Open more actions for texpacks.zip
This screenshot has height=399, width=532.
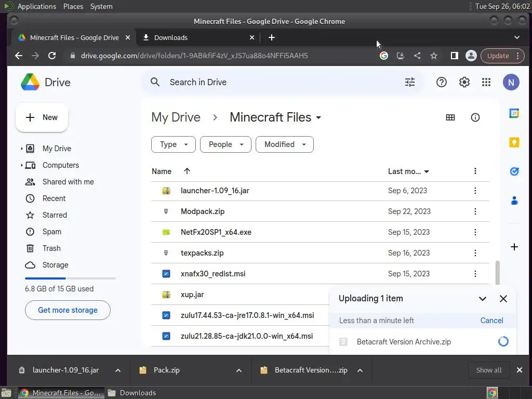475,253
